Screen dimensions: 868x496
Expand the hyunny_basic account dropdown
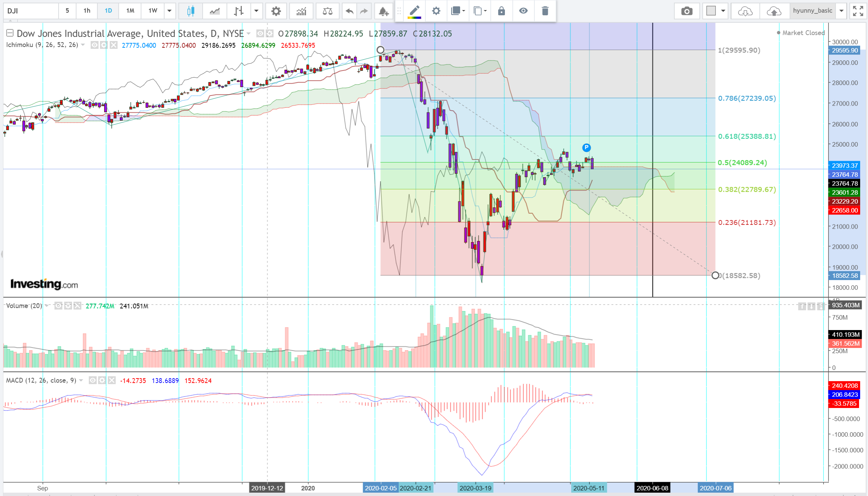tap(842, 11)
